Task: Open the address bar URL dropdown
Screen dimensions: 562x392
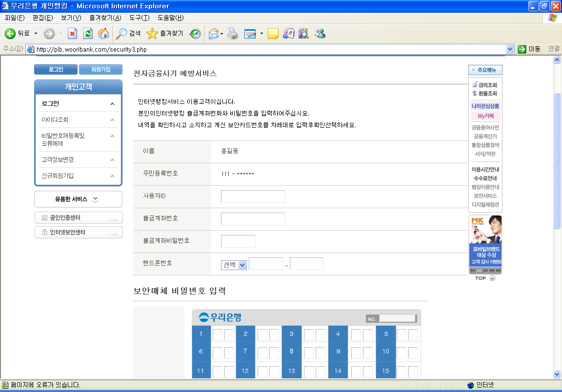Action: click(x=510, y=49)
